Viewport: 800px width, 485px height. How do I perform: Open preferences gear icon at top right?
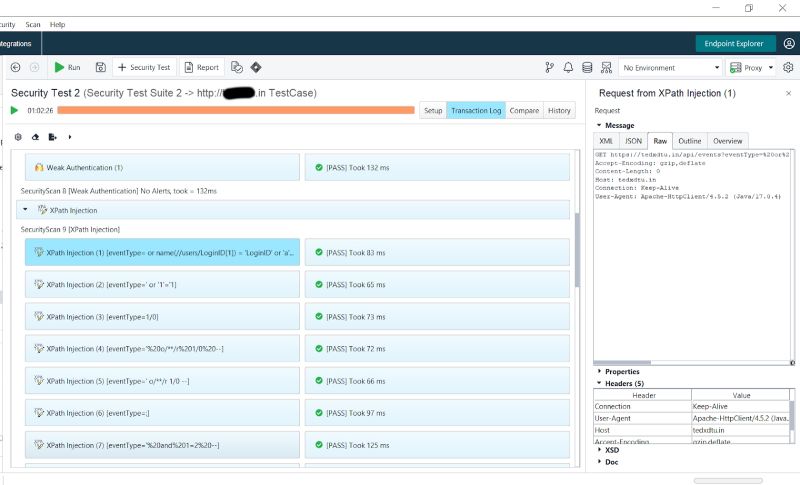[788, 67]
